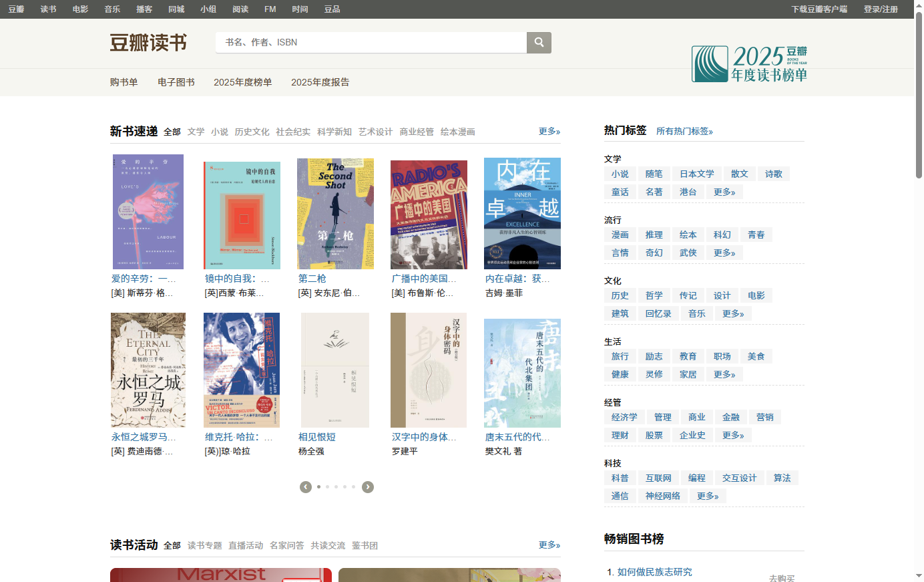Open the 2025 年度读书榜单 banner logo
This screenshot has width=924, height=582.
(x=749, y=64)
